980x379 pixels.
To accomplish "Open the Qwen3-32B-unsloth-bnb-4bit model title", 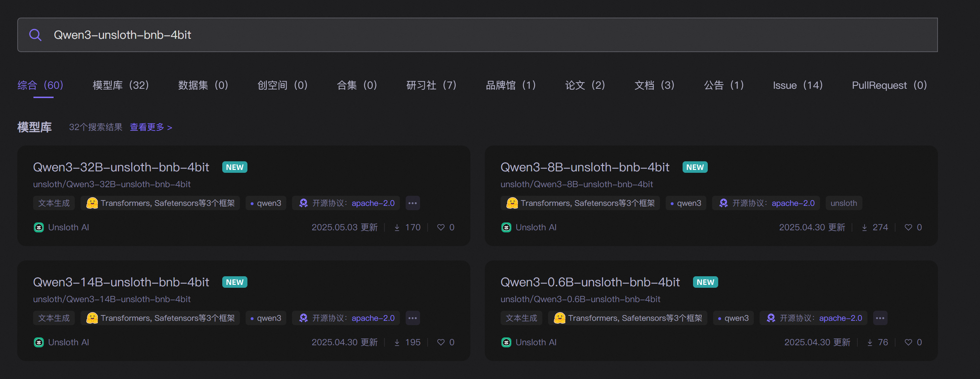I will click(x=121, y=167).
